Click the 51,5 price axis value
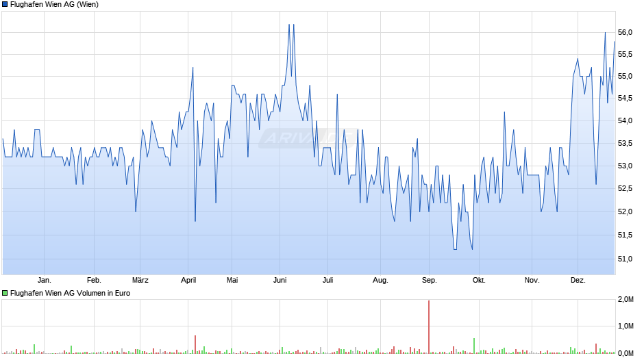 click(625, 235)
